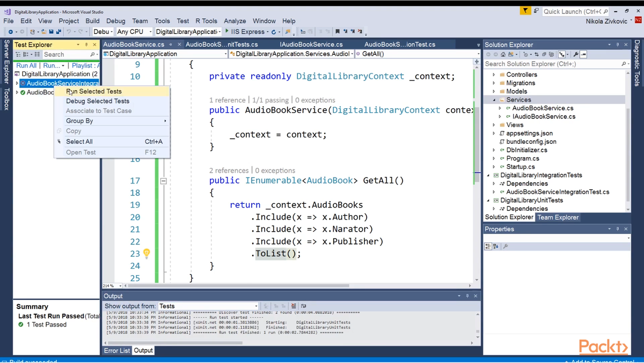Switch to the Team Explorer tab
The image size is (644, 363).
(558, 217)
